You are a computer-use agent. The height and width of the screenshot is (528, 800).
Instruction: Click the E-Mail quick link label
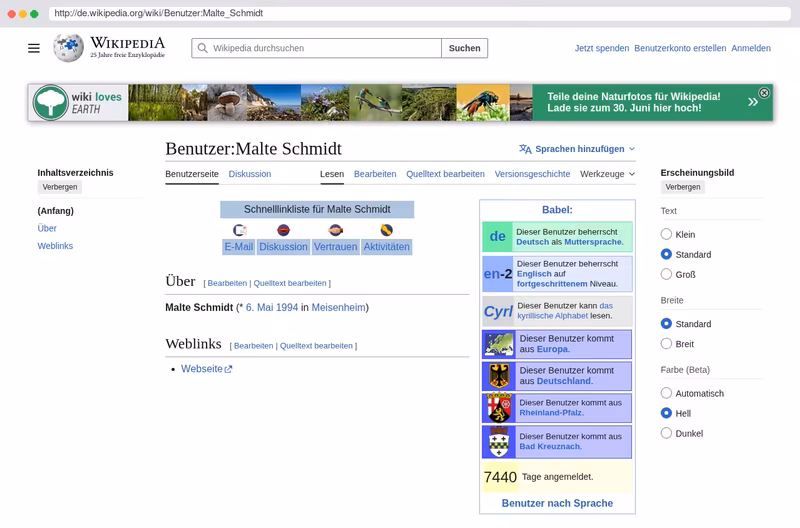pos(239,247)
